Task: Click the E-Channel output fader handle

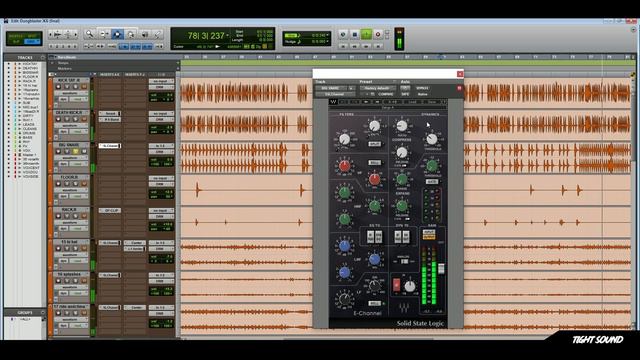Action: [441, 269]
